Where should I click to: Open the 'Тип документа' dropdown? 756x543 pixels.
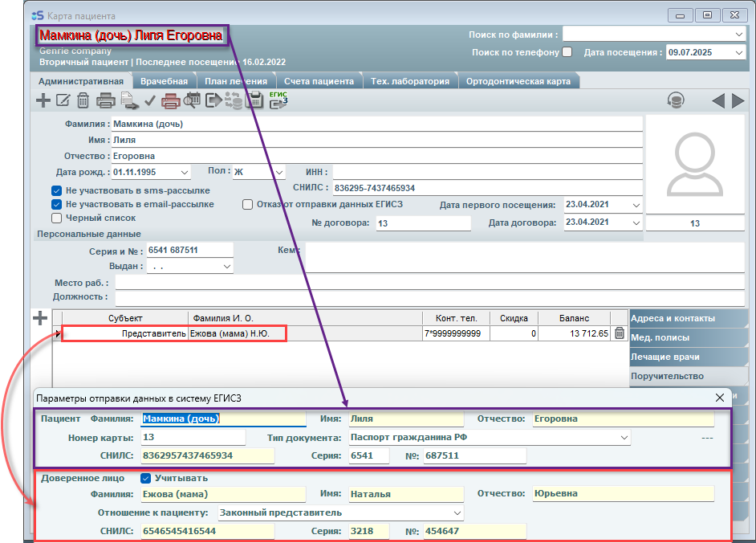click(x=624, y=438)
